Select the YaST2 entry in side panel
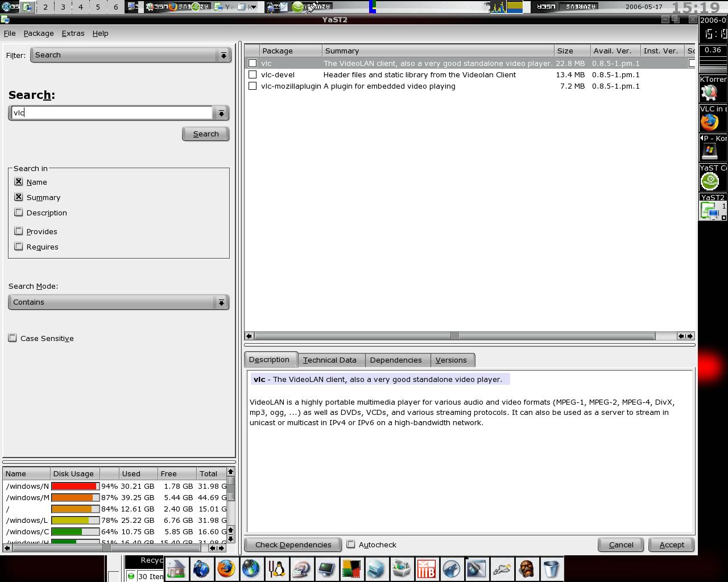Viewport: 728px width, 582px height. [x=713, y=206]
